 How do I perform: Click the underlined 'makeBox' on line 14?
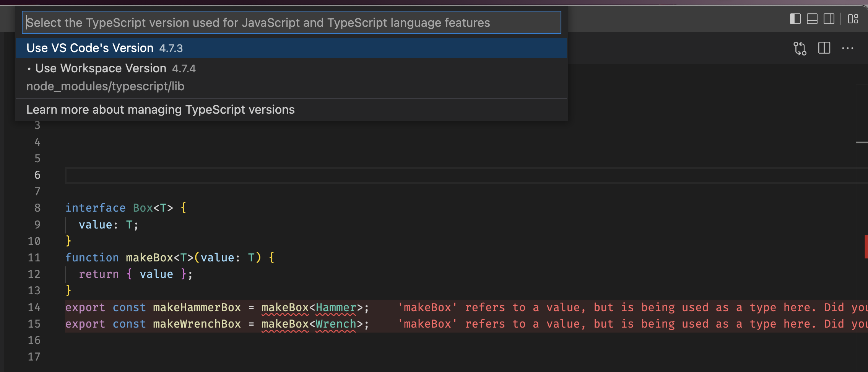pyautogui.click(x=285, y=307)
